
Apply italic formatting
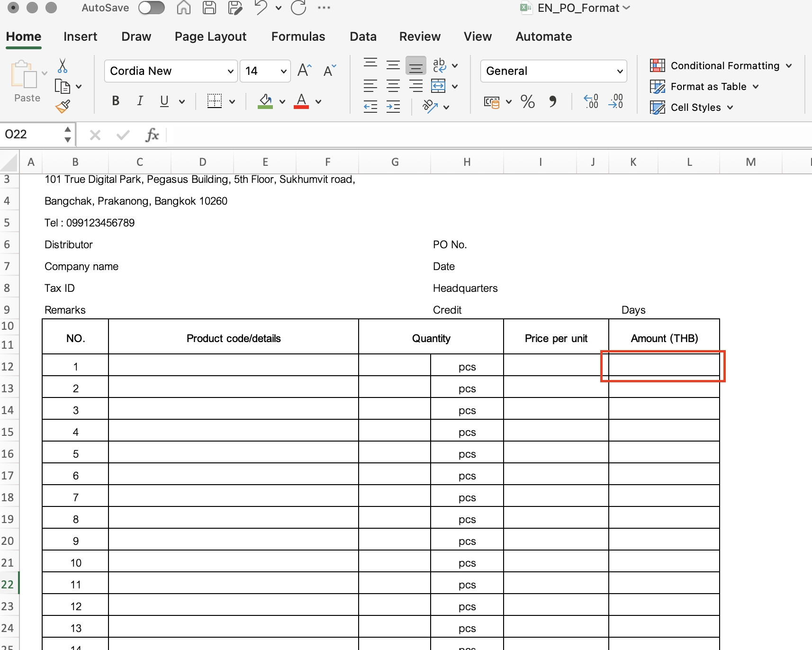point(140,101)
